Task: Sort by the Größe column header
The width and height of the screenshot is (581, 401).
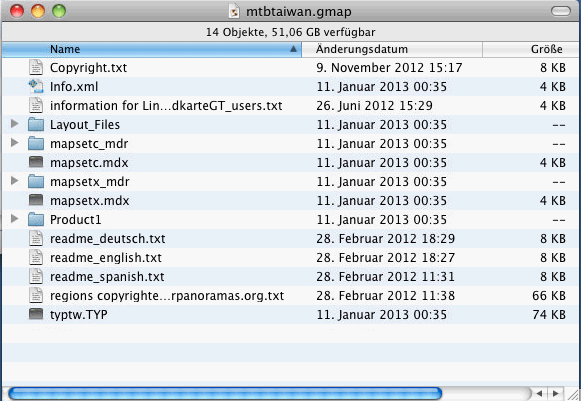Action: [x=531, y=49]
